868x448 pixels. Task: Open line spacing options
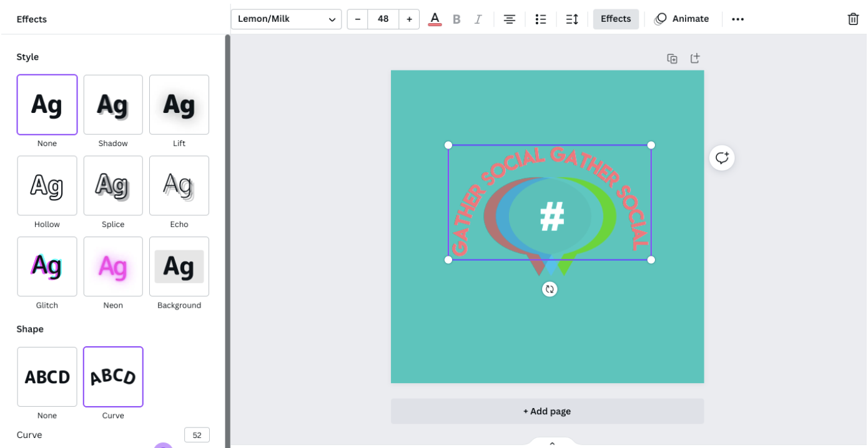[572, 19]
